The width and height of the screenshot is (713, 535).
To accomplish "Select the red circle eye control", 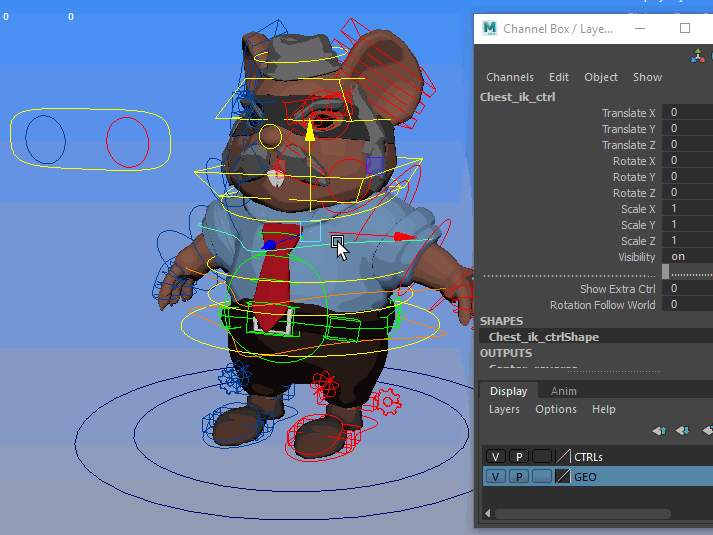I will tap(127, 142).
